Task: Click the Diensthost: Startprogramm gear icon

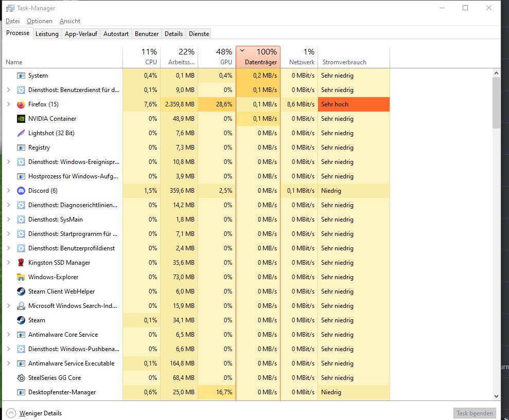Action: tap(21, 234)
